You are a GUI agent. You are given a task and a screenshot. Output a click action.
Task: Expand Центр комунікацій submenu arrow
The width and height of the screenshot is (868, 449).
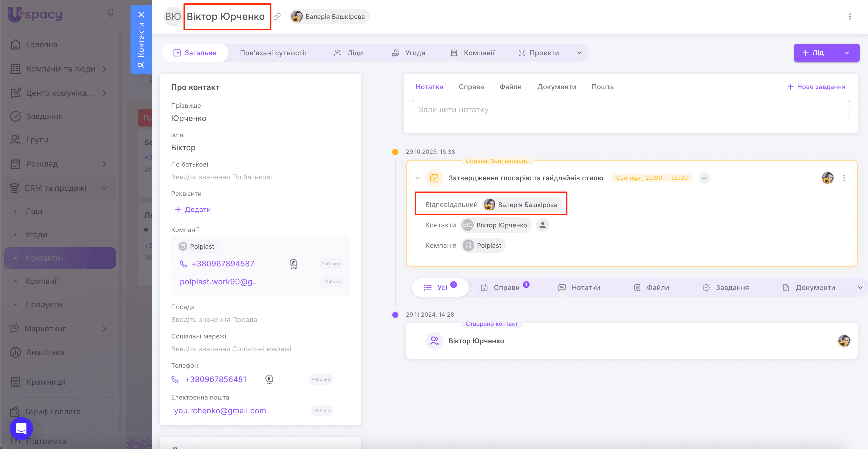[105, 93]
